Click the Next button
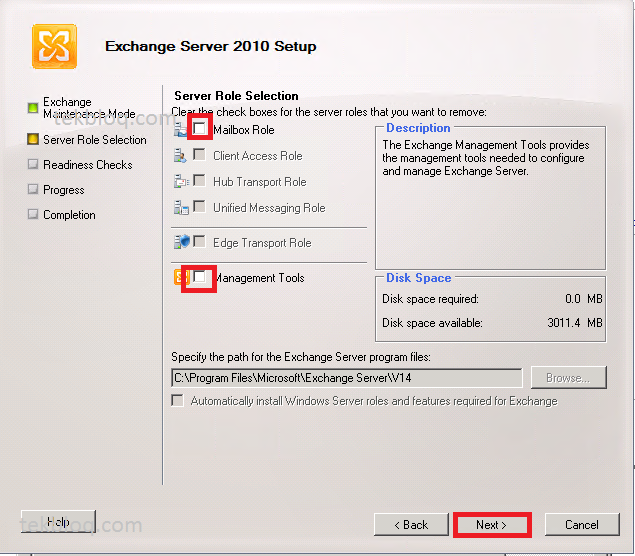The width and height of the screenshot is (635, 556). pyautogui.click(x=492, y=525)
